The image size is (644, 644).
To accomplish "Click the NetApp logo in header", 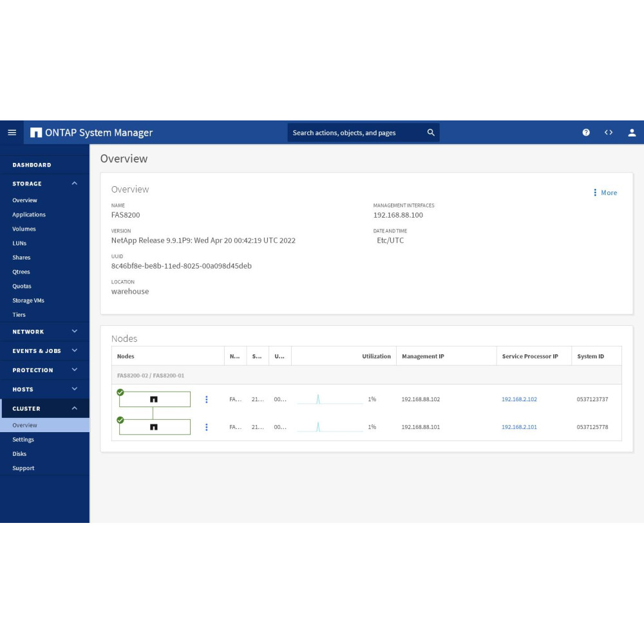I will click(36, 133).
